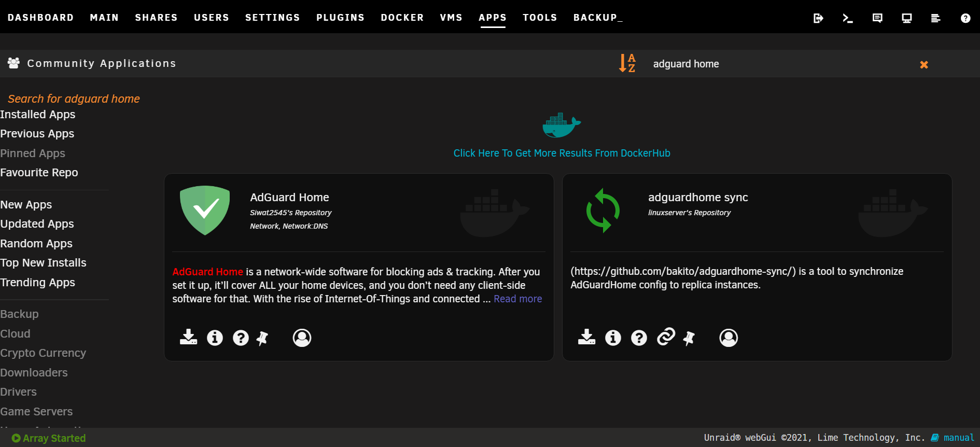Click the Array Started status
Viewport: 980px width, 447px height.
(49, 438)
